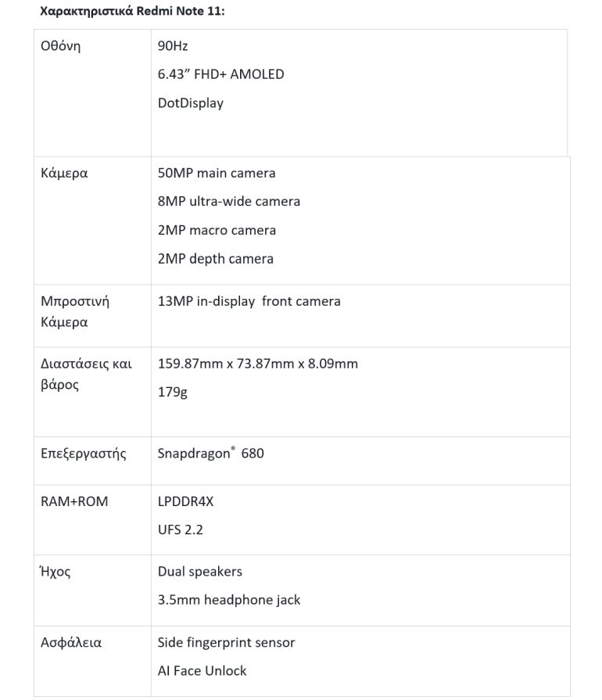Screen dimensions: 602x700
Task: Select the "Οθόνη" row label
Action: point(60,45)
